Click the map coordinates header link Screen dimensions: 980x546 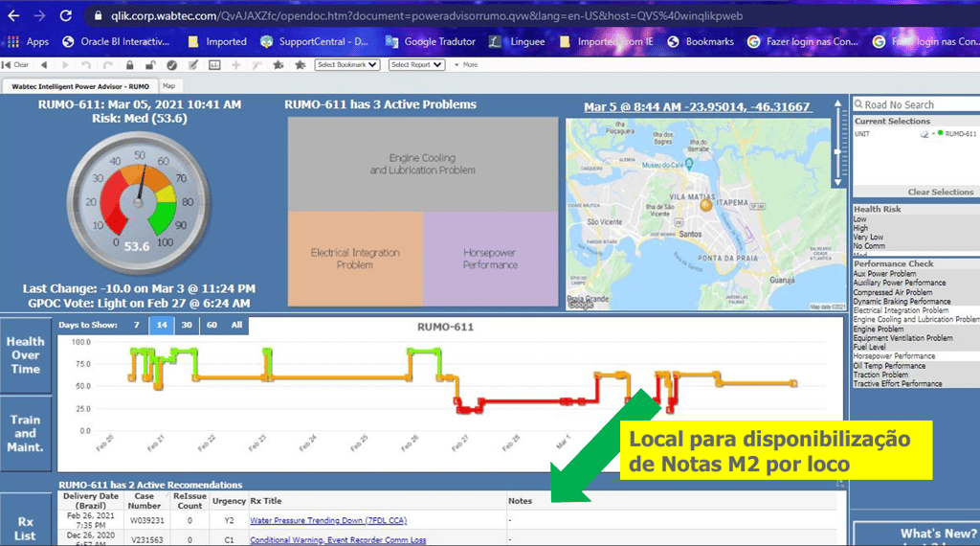point(697,107)
